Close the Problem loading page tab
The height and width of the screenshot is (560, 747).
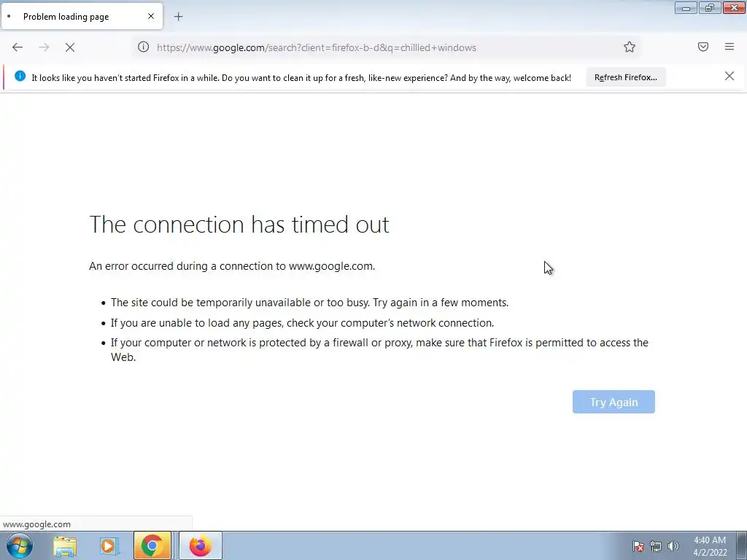[x=151, y=16]
